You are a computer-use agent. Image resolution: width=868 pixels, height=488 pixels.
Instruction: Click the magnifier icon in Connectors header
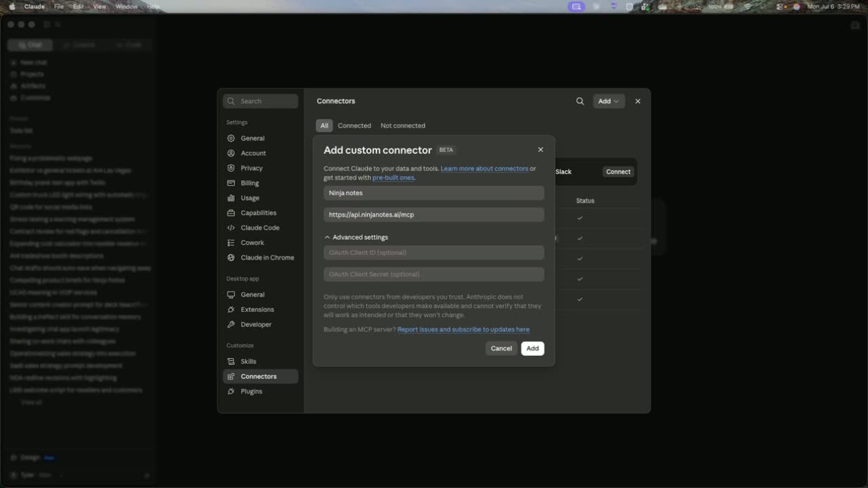click(580, 101)
